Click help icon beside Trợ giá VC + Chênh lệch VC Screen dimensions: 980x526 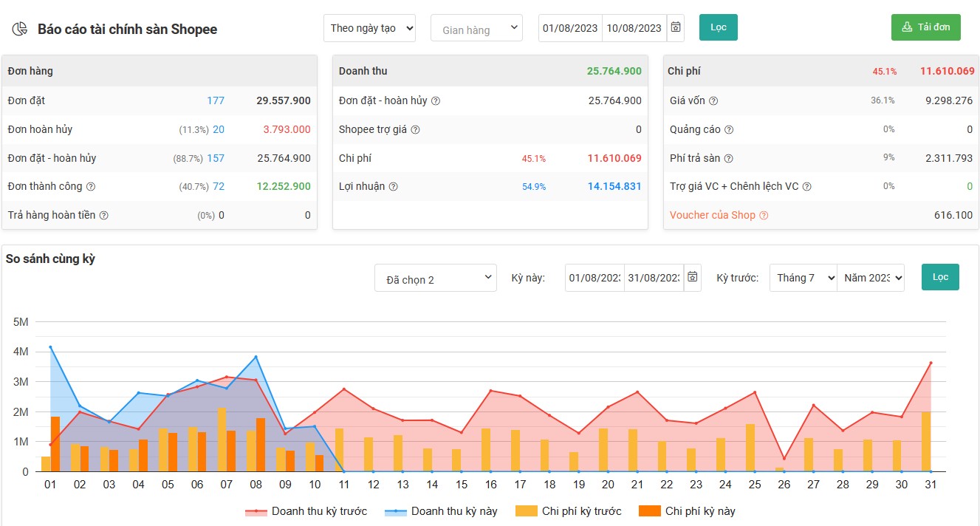click(807, 187)
